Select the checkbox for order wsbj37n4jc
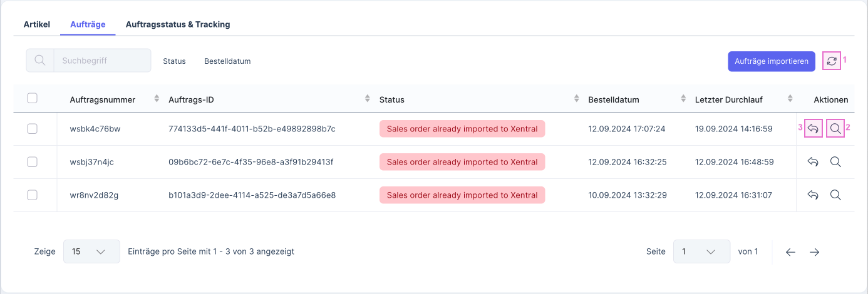This screenshot has height=294, width=868. click(x=33, y=162)
